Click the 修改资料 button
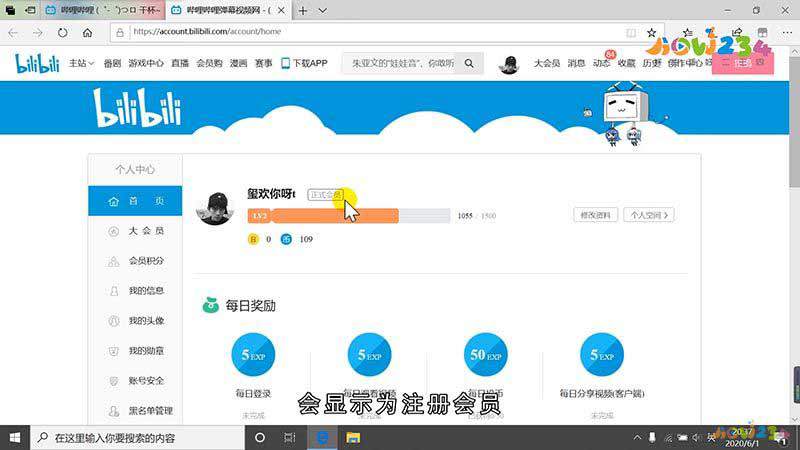The width and height of the screenshot is (800, 450). point(595,215)
